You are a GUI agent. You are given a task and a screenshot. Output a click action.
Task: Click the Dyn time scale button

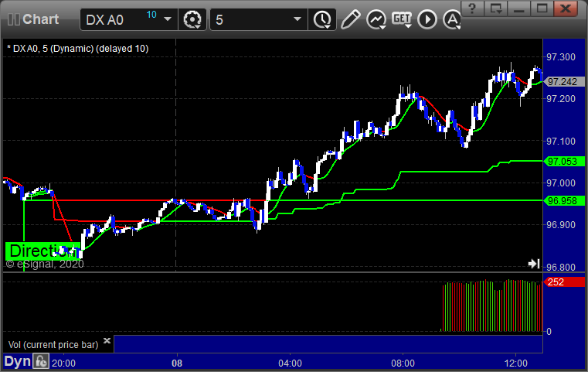pos(18,361)
